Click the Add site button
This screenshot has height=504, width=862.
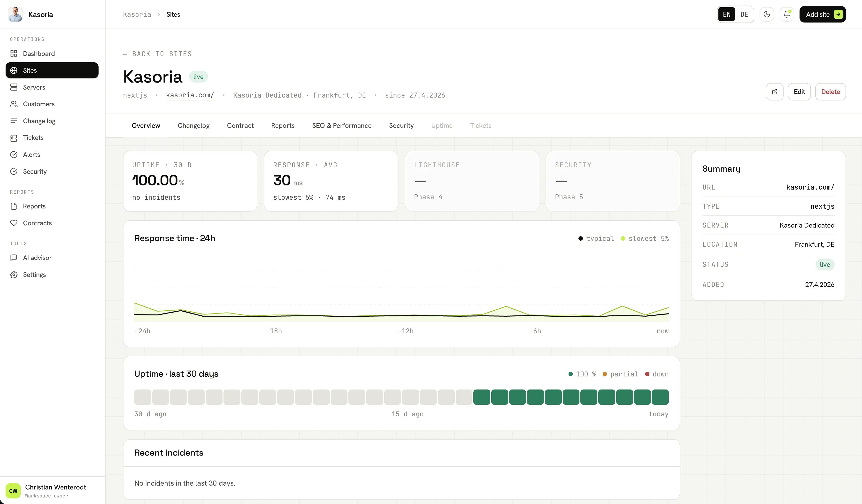click(x=822, y=14)
